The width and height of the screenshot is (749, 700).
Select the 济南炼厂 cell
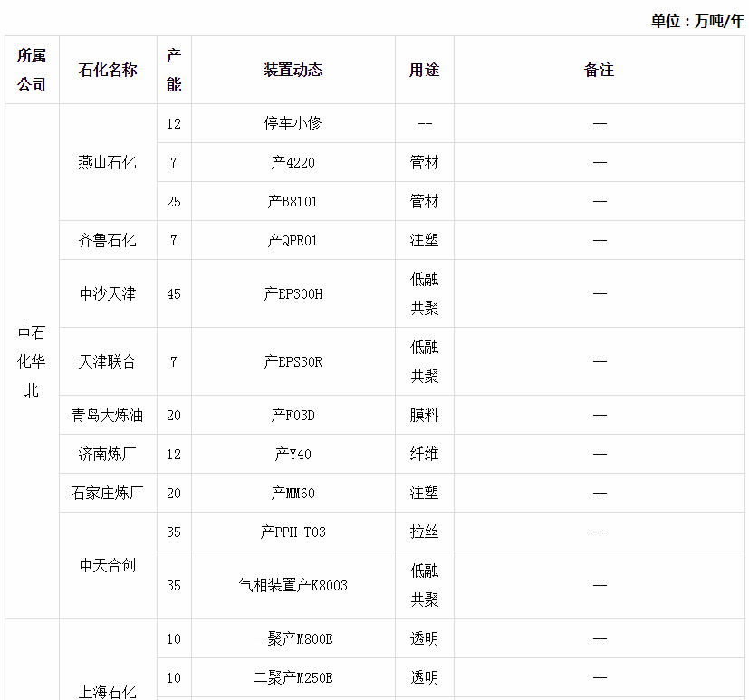tap(108, 454)
